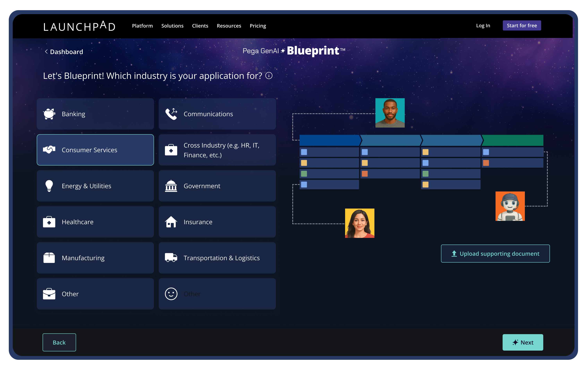Select the Healthcare industry option
The width and height of the screenshot is (588, 368).
point(95,222)
